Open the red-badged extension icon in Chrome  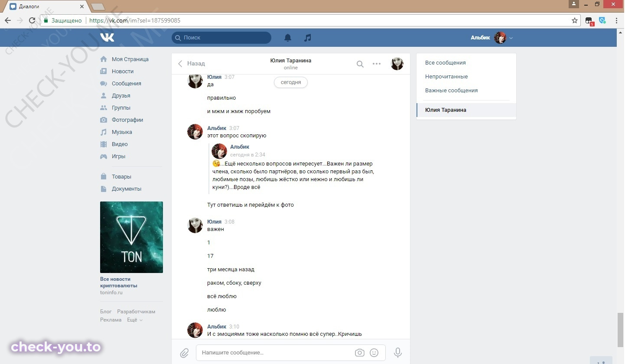pos(589,21)
